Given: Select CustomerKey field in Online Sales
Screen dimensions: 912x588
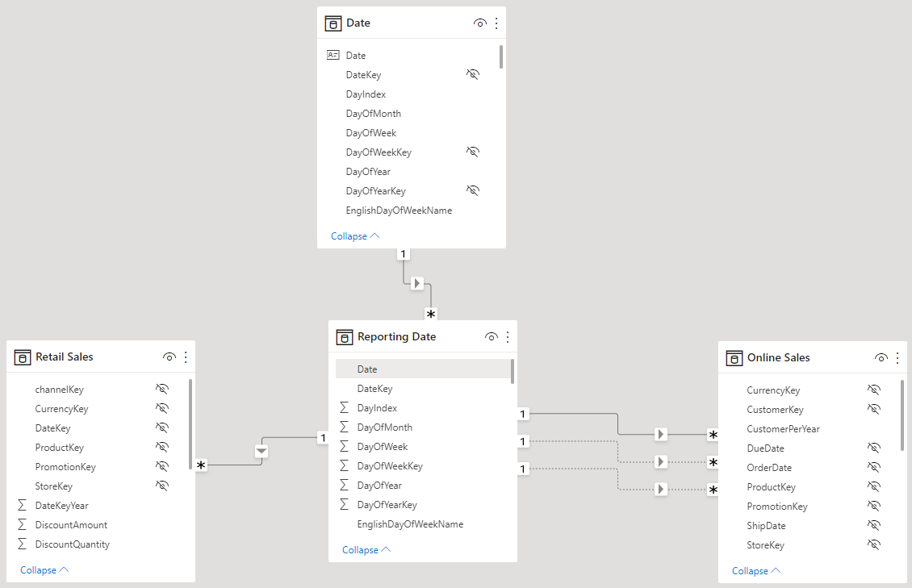Looking at the screenshot, I should click(x=775, y=410).
